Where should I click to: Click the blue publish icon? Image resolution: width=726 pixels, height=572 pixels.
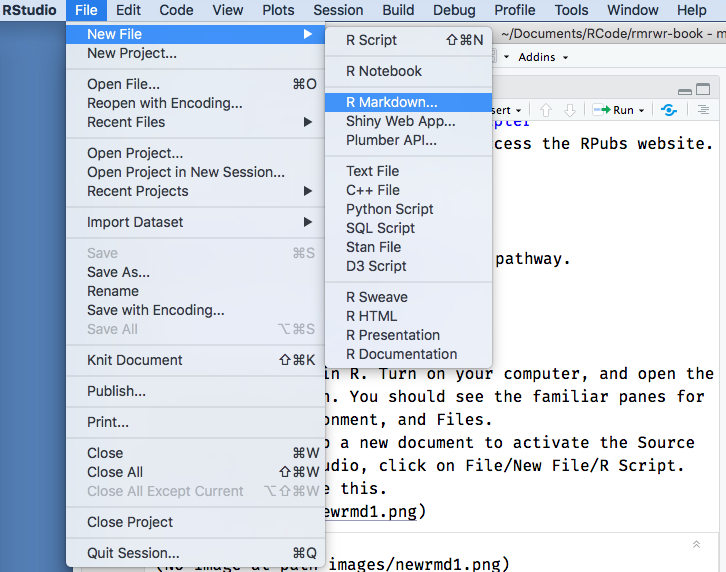[x=669, y=110]
